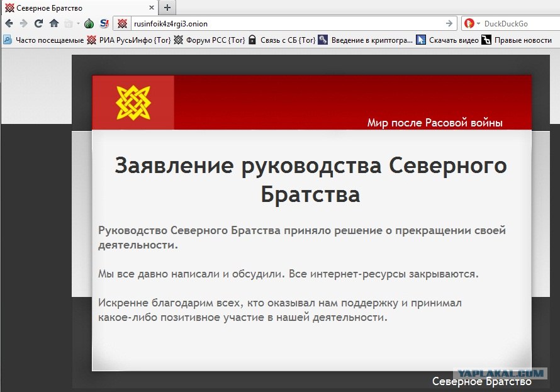The image size is (560, 392).
Task: Open Часто посещаемые bookmarks folder
Action: point(43,40)
